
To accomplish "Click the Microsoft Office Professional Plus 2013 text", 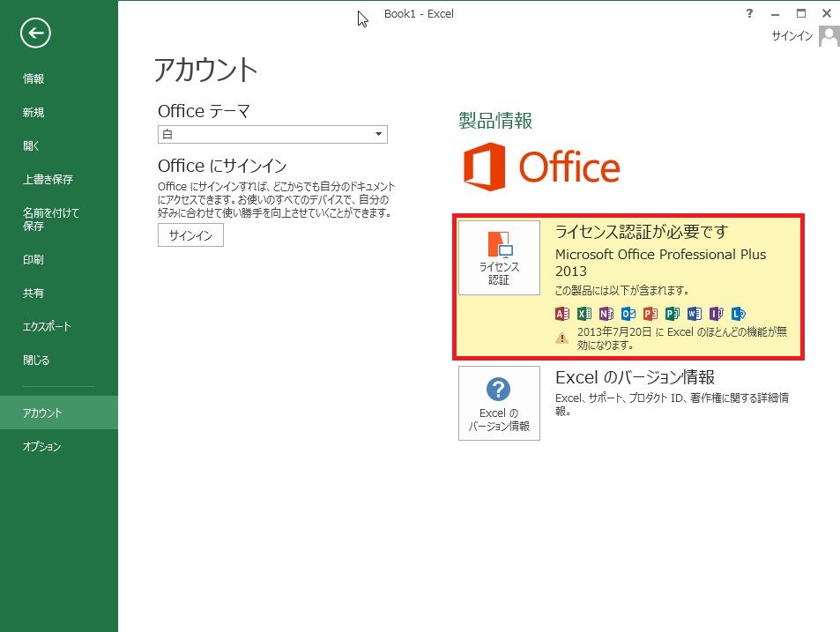I will point(660,263).
